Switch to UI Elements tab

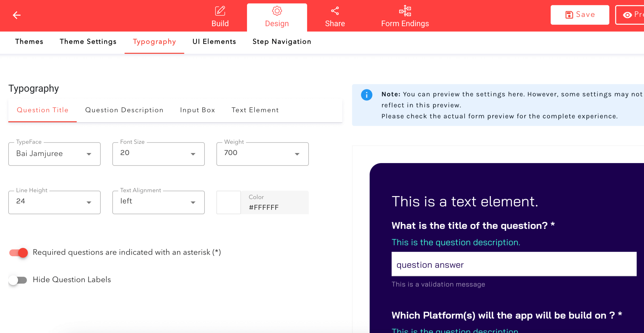click(x=214, y=42)
